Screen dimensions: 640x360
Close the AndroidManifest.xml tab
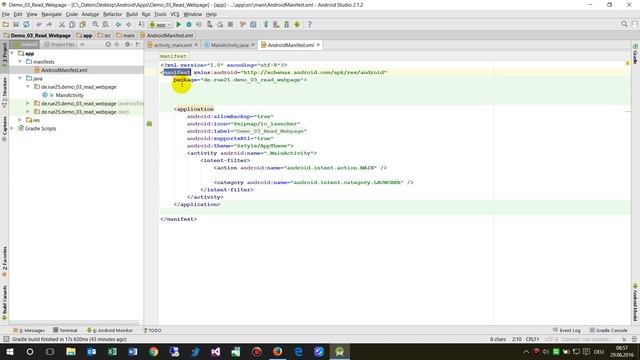point(318,45)
